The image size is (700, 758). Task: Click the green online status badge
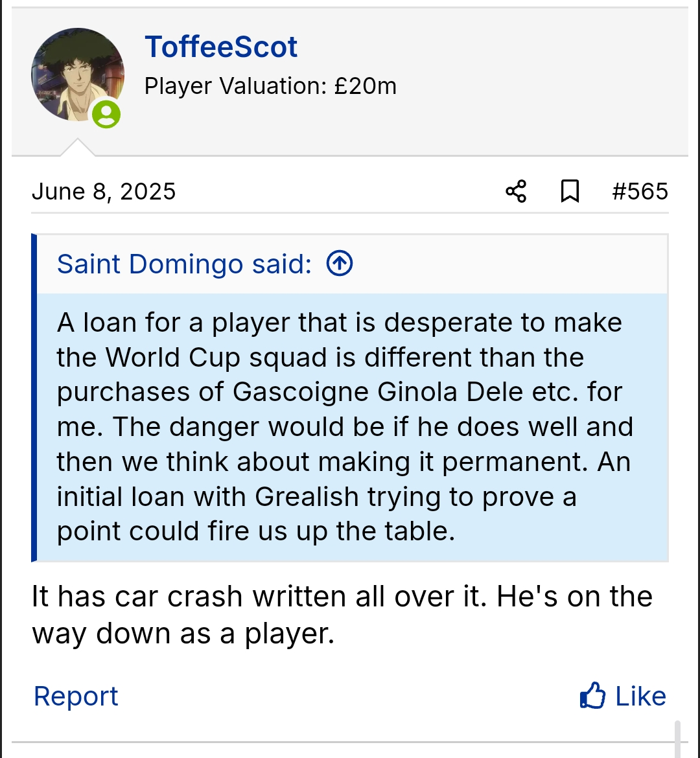coord(106,115)
